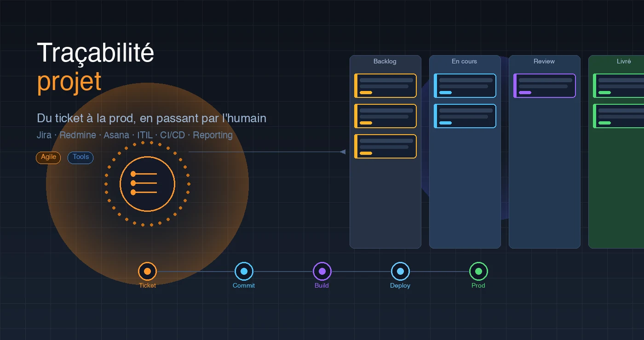Open the third Backlog card
The image size is (644, 340).
coord(385,146)
